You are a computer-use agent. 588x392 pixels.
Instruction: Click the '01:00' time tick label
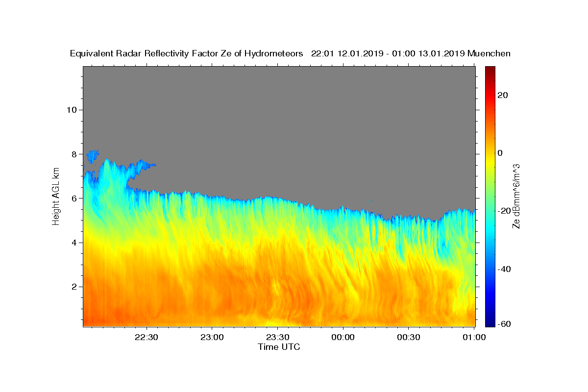[x=474, y=337]
